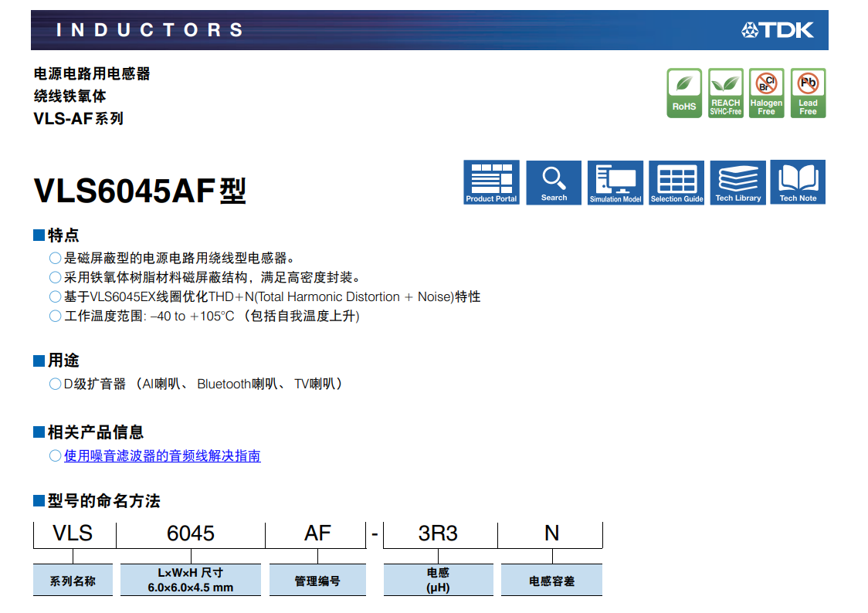The width and height of the screenshot is (868, 613).
Task: Click the 特点 section heading
Action: click(63, 235)
